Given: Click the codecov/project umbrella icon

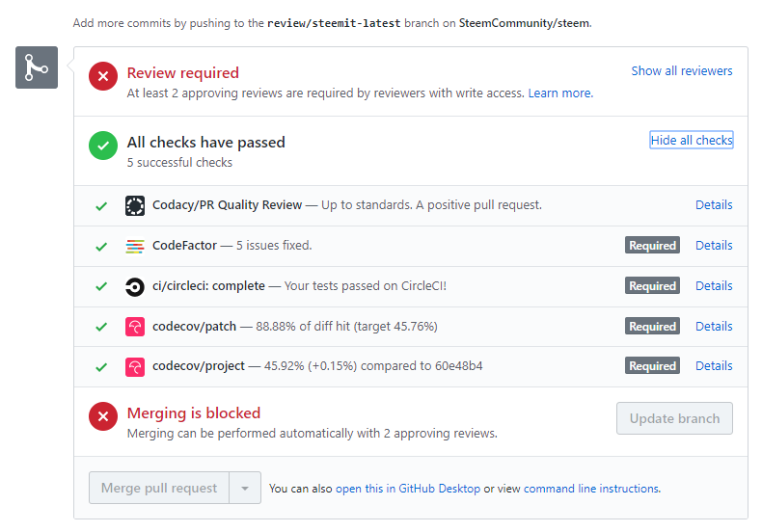Looking at the screenshot, I should click(135, 366).
